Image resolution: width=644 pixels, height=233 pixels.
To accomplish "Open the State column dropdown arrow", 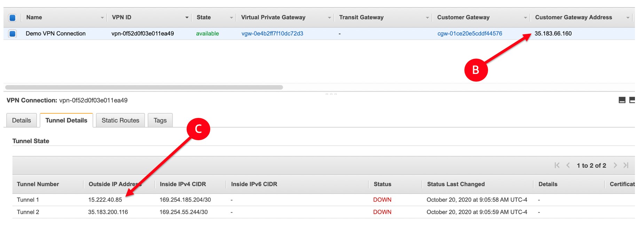I will pos(231,17).
